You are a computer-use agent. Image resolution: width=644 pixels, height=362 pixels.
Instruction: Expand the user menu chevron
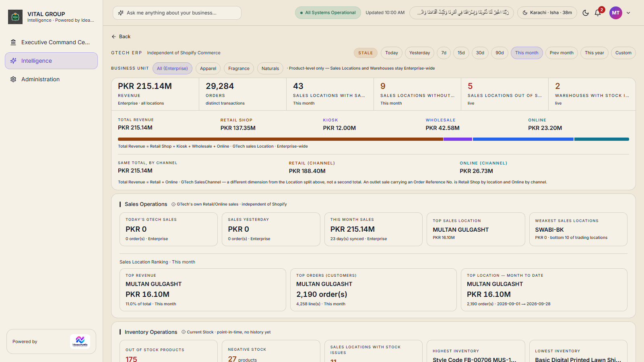628,13
